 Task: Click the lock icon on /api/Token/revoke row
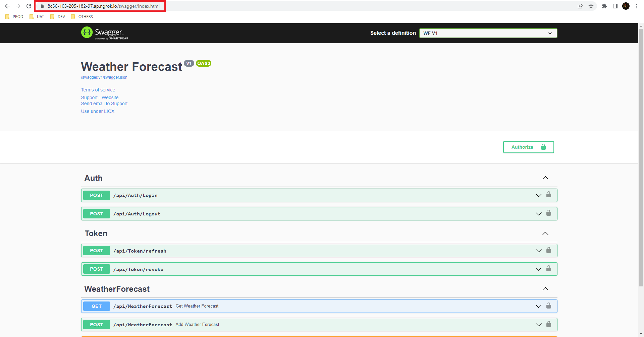(x=549, y=269)
